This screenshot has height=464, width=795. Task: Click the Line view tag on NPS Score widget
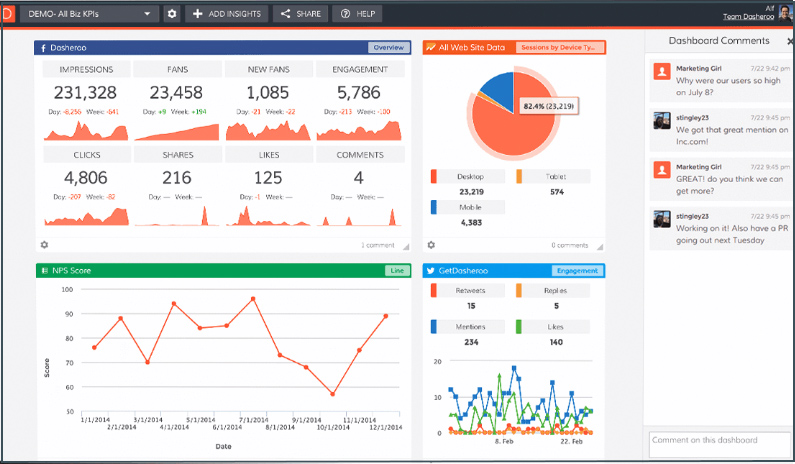(398, 271)
